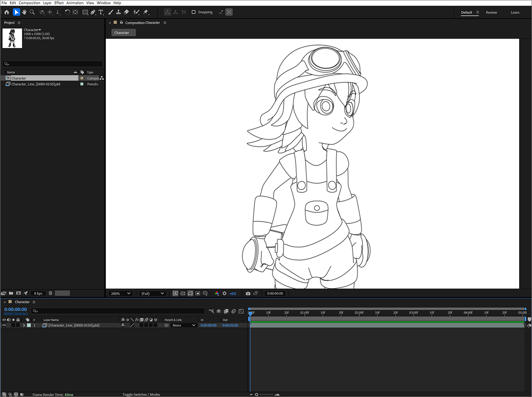Viewport: 532px width, 397px height.
Task: Open the Parent None dropdown
Action: [x=184, y=325]
